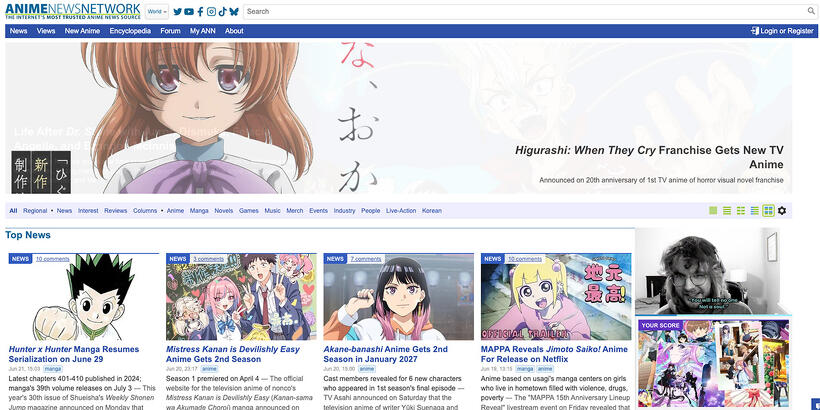Open feed settings gear icon

pos(782,211)
